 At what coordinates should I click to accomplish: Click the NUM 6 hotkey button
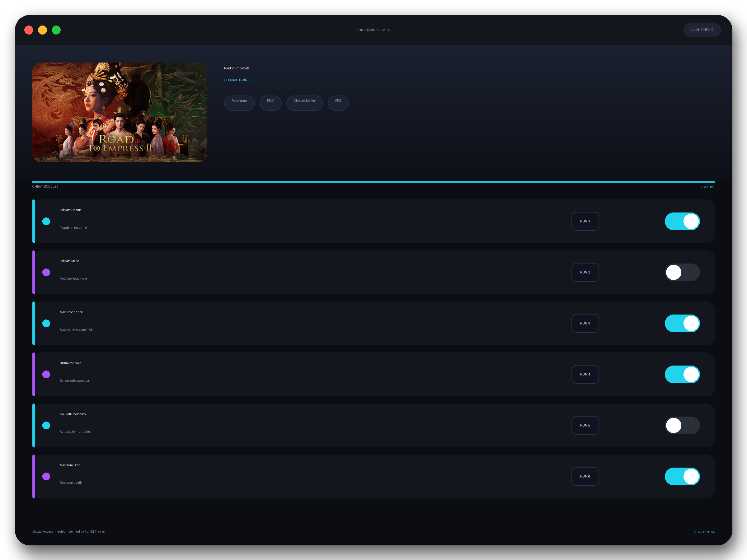tap(585, 476)
